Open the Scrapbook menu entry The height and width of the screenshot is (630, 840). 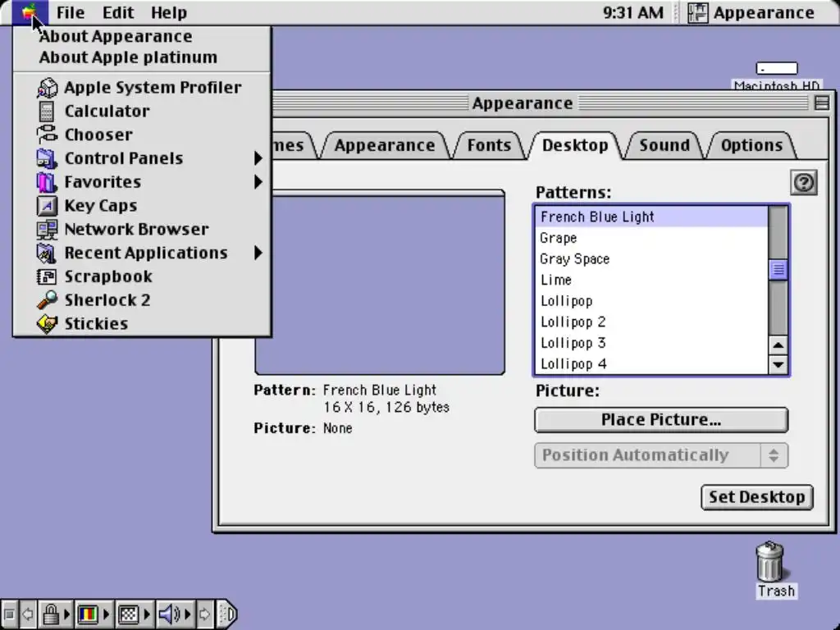(x=142, y=276)
